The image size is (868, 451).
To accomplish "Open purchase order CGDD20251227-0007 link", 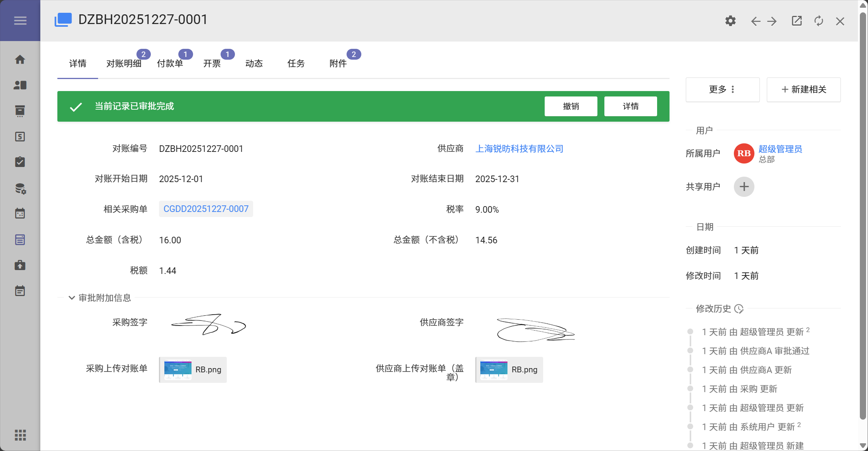I will pyautogui.click(x=206, y=209).
